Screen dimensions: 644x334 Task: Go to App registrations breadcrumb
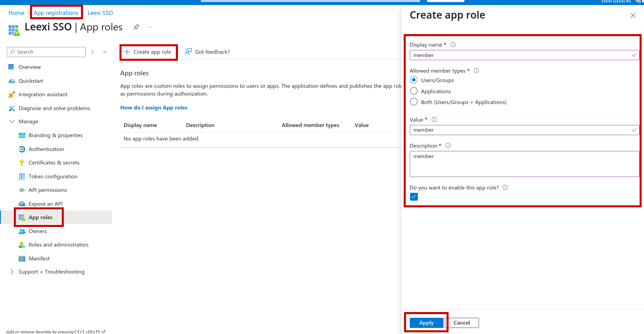[x=56, y=13]
